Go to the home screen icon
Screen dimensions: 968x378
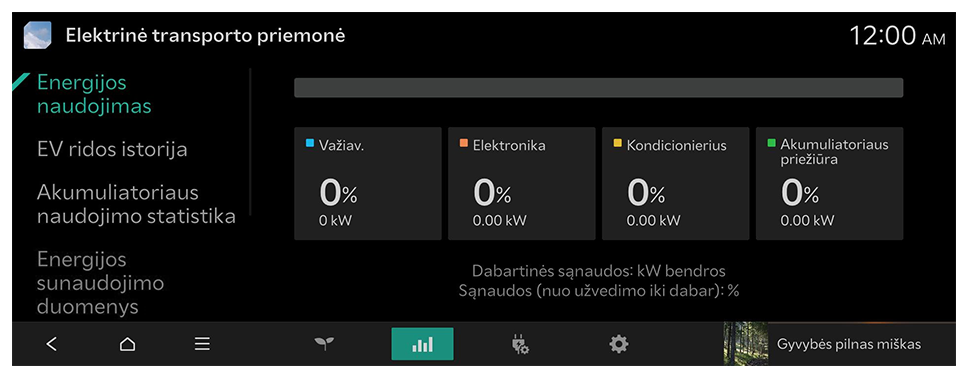[x=127, y=344]
